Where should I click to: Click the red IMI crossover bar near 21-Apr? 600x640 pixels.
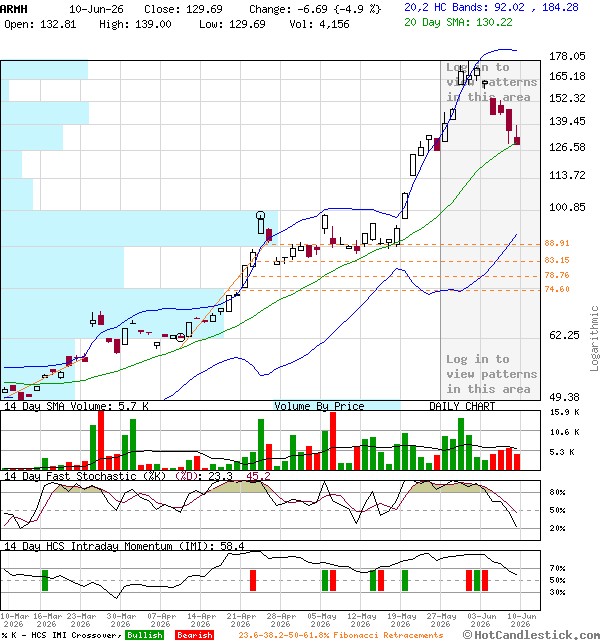[x=253, y=580]
